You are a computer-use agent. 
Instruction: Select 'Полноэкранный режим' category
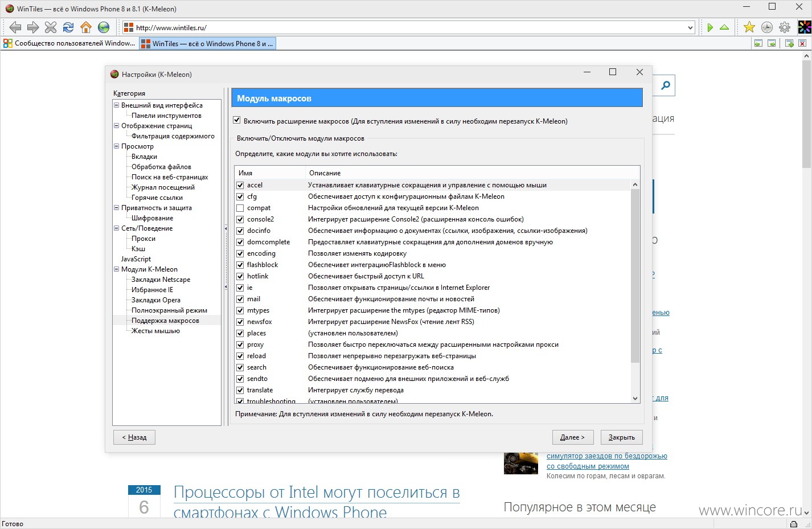169,310
